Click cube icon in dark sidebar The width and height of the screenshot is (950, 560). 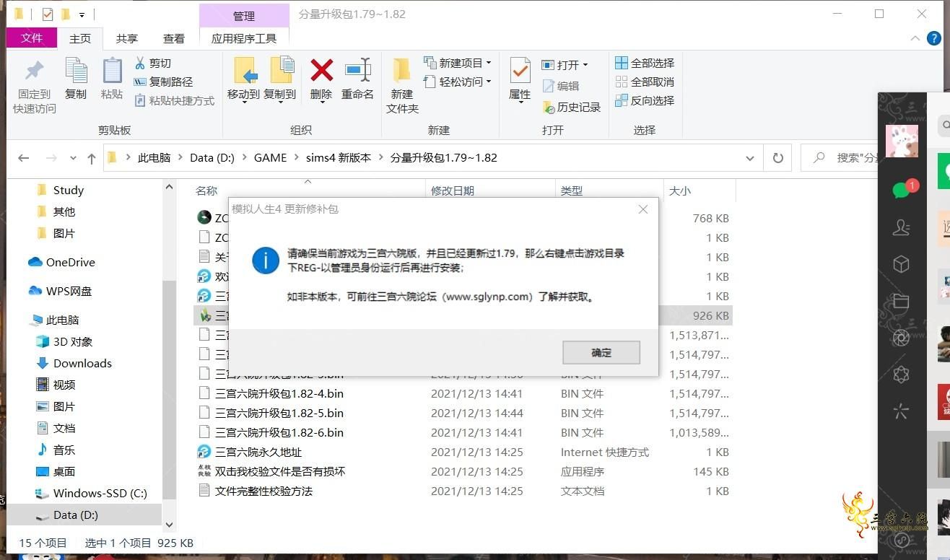pyautogui.click(x=901, y=264)
